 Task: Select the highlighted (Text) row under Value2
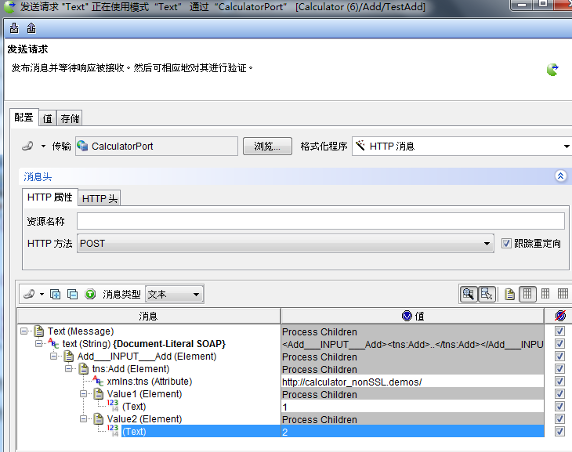pyautogui.click(x=134, y=431)
